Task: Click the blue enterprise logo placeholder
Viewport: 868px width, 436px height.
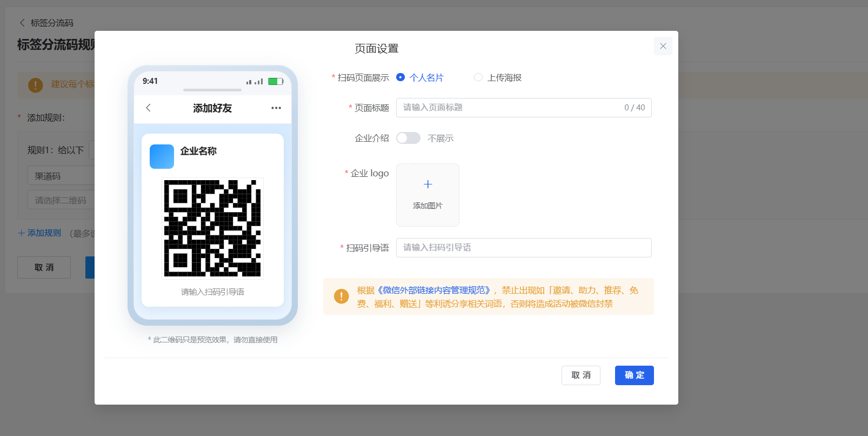Action: pyautogui.click(x=162, y=156)
